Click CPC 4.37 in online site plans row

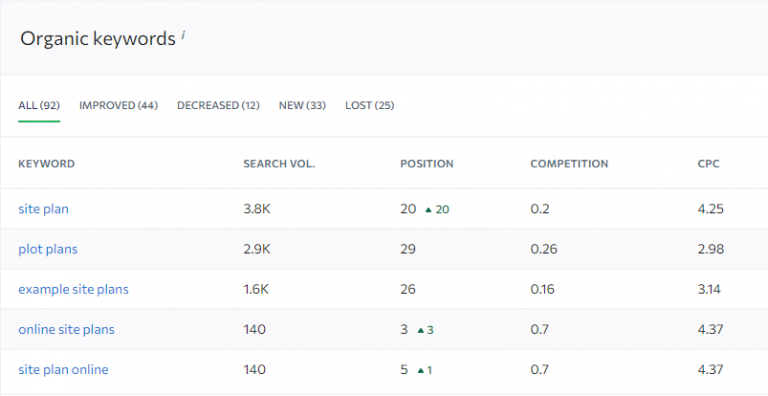[710, 329]
